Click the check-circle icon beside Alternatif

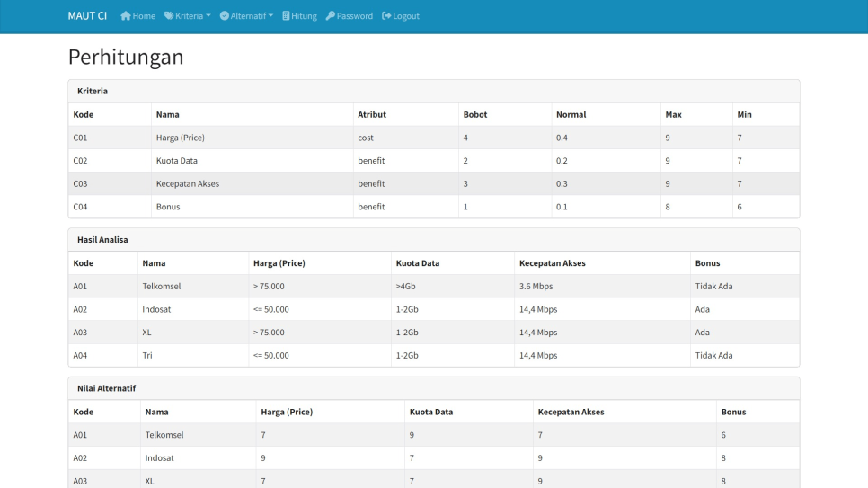(225, 16)
